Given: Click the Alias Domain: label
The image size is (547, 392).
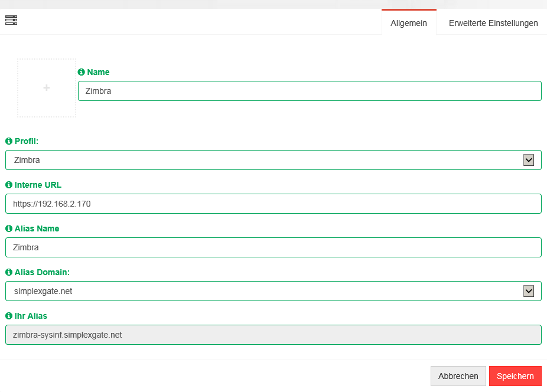Looking at the screenshot, I should click(42, 272).
